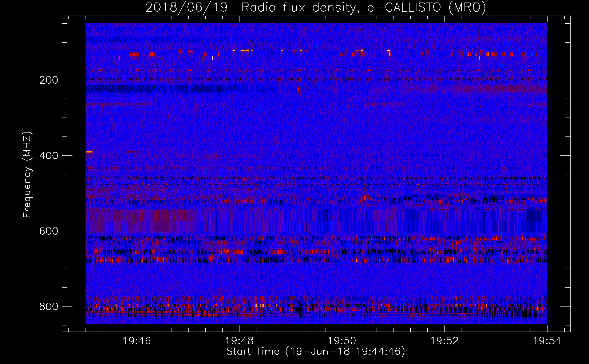Click the 19:54 time tick label
The image size is (589, 364).
[x=547, y=341]
